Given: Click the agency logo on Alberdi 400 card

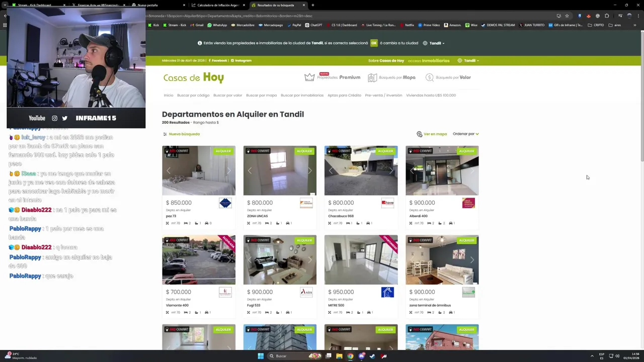Looking at the screenshot, I should pyautogui.click(x=468, y=203).
